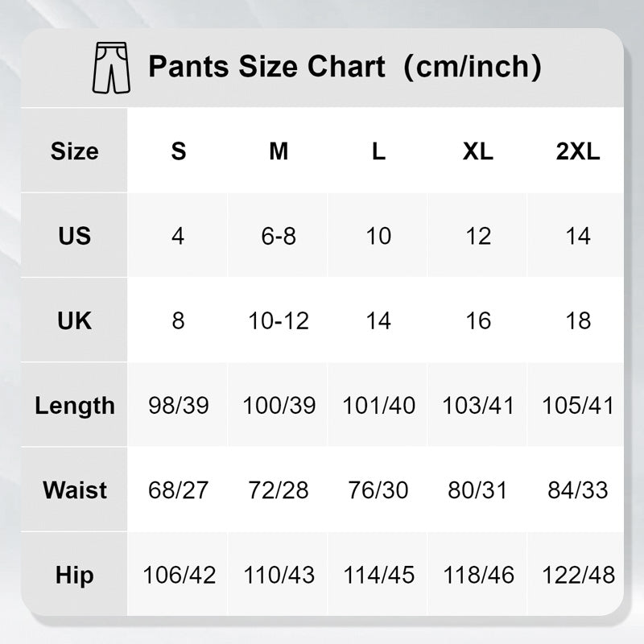This screenshot has width=644, height=644.
Task: Select the S size column header
Action: pyautogui.click(x=179, y=151)
